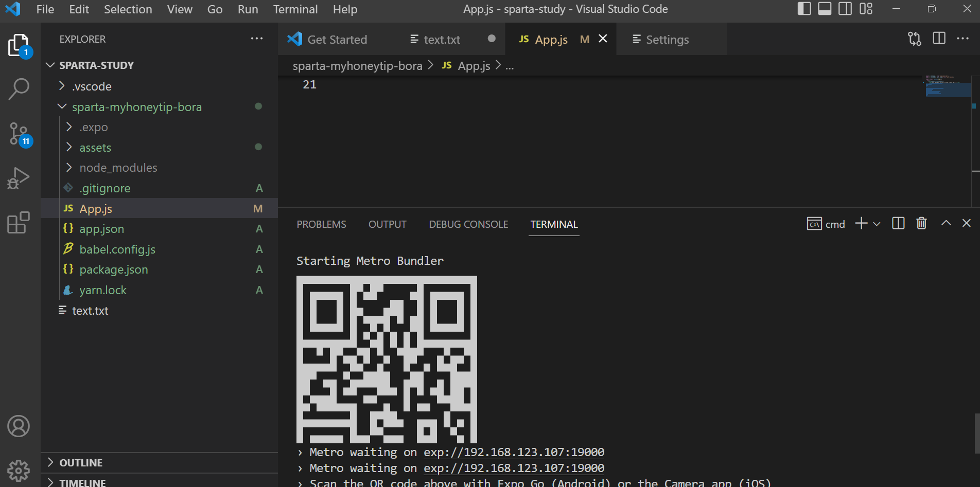Viewport: 980px width, 487px height.
Task: Open the Accounts menu icon
Action: 19,426
